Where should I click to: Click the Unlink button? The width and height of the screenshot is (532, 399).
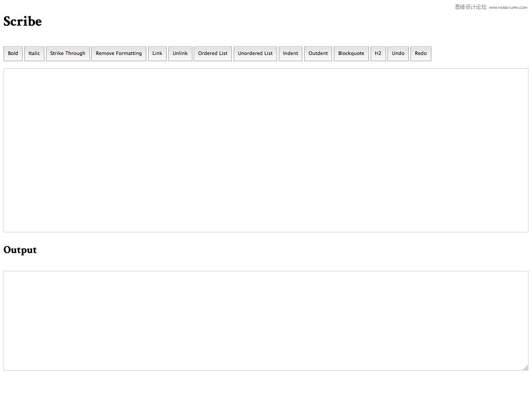pos(180,54)
